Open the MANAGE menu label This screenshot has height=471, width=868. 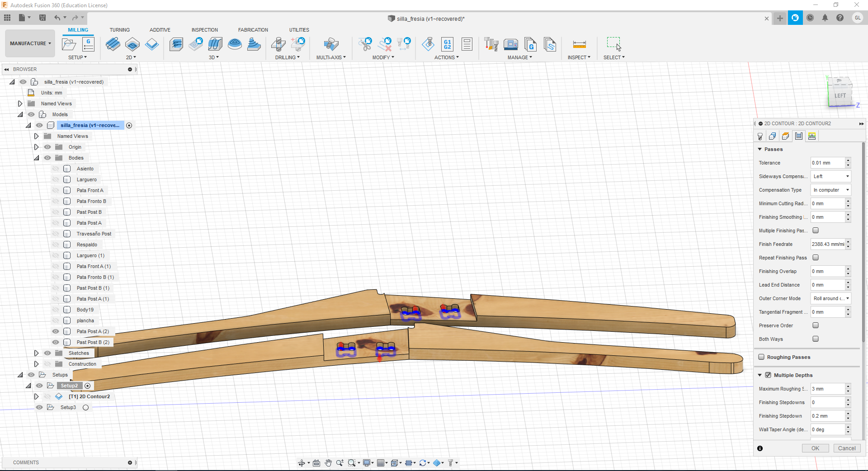[520, 57]
